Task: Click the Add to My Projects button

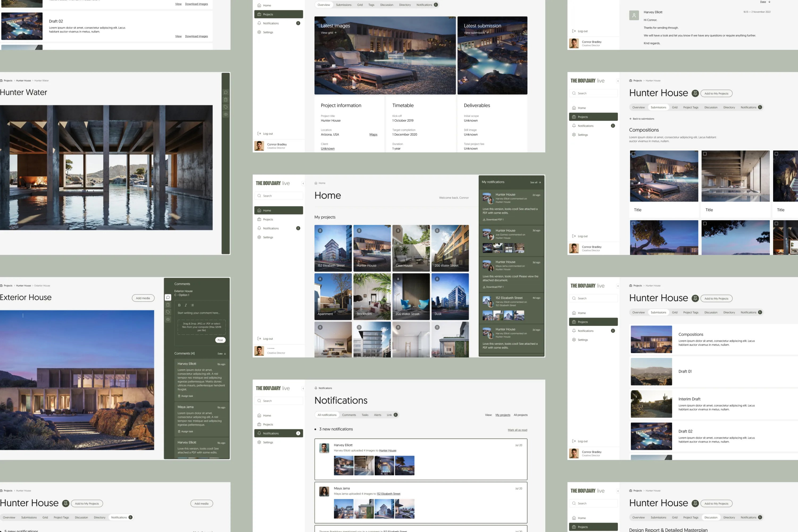Action: click(716, 93)
